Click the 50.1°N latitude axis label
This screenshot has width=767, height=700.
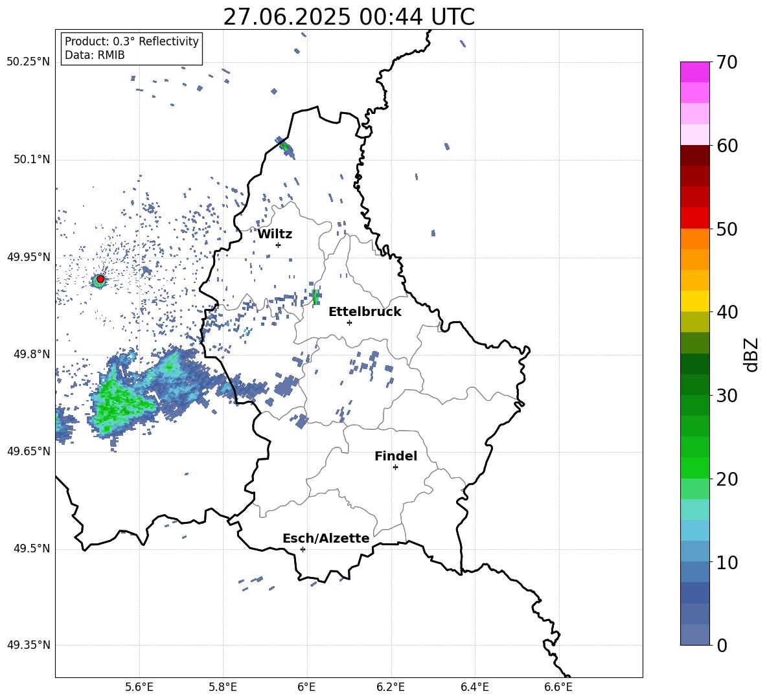click(x=32, y=160)
